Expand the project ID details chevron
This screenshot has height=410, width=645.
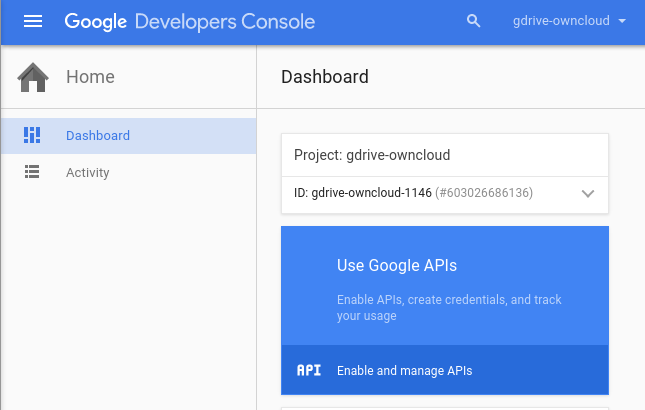pyautogui.click(x=588, y=193)
